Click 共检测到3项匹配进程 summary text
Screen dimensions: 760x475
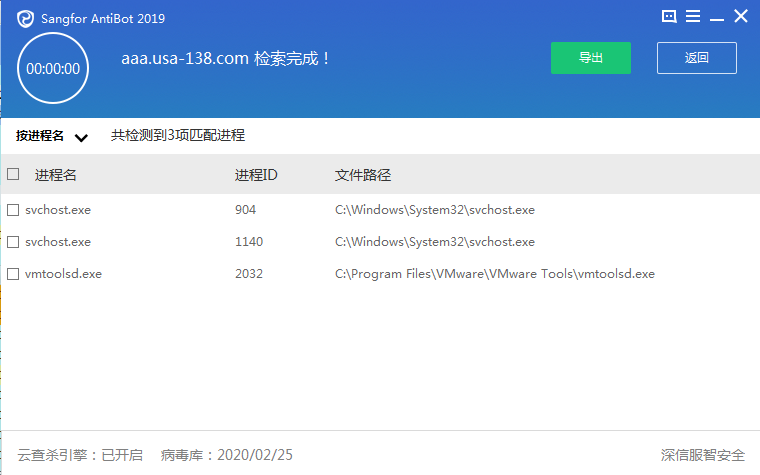(x=178, y=135)
